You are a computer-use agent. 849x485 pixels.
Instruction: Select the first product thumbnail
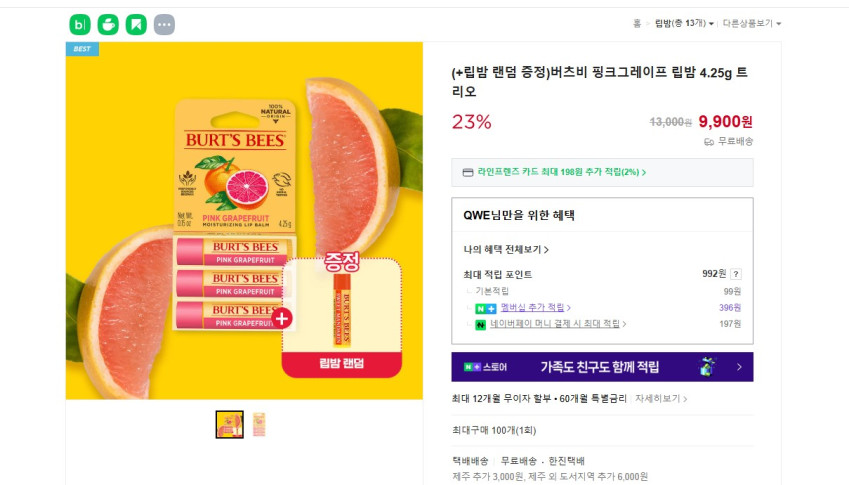point(230,424)
